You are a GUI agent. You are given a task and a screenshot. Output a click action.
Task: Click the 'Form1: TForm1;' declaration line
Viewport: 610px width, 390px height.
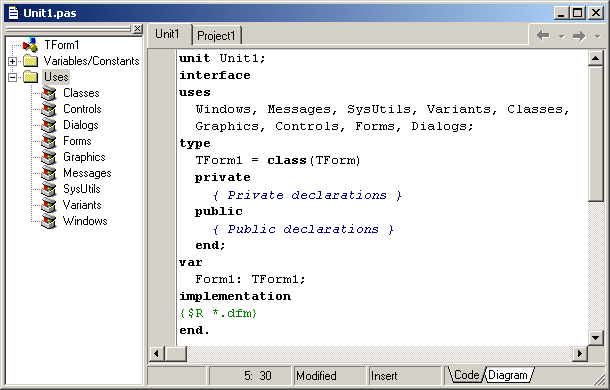tap(250, 279)
